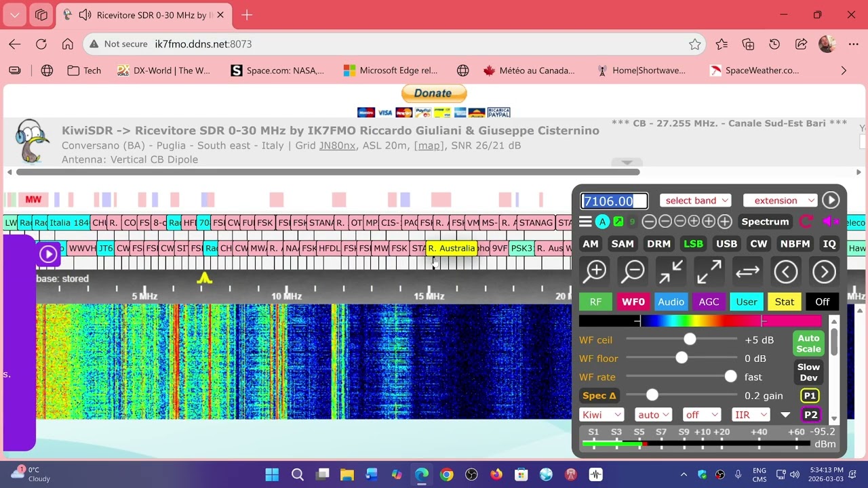Click the inward arrows zoom-to-band icon
The width and height of the screenshot is (868, 488).
tap(671, 272)
